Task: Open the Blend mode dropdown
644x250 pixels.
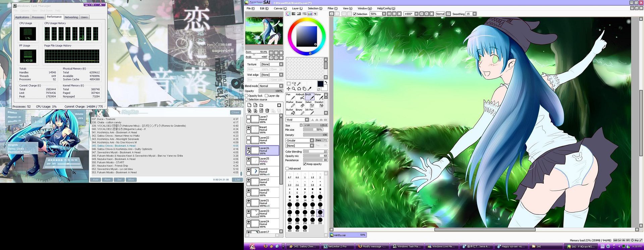Action: point(271,86)
